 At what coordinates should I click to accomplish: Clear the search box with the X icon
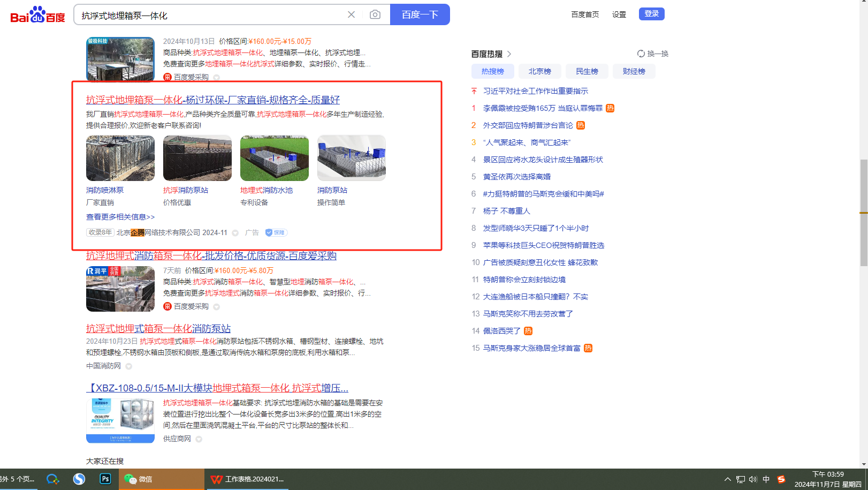coord(351,14)
